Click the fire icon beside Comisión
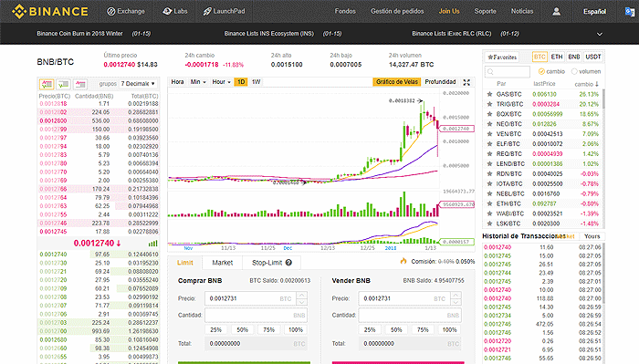The width and height of the screenshot is (639, 364). 403,261
